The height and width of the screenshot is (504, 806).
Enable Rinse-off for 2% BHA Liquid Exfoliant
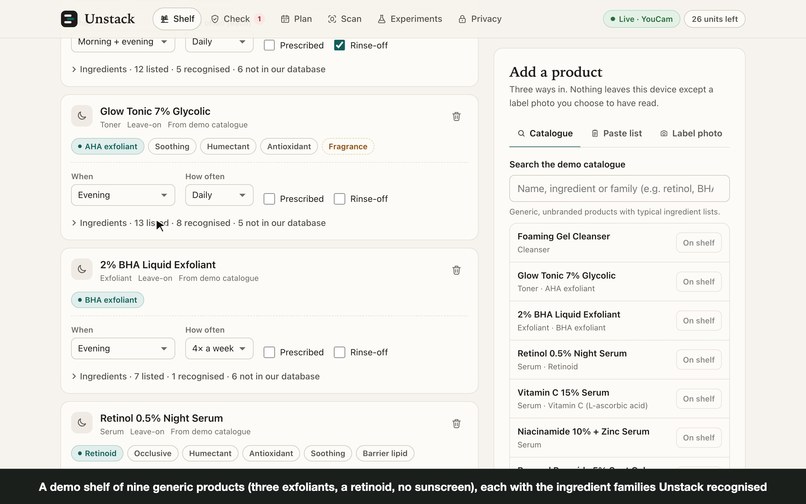point(339,352)
